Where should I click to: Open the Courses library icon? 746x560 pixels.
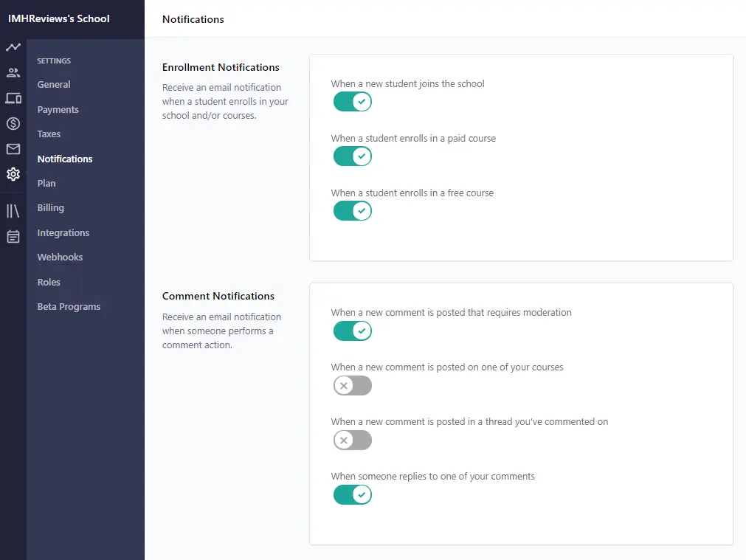click(13, 211)
